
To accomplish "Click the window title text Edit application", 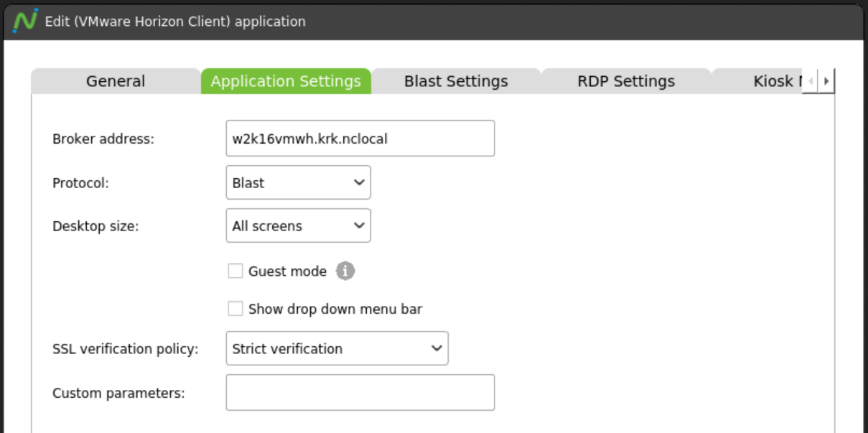I will pyautogui.click(x=175, y=22).
